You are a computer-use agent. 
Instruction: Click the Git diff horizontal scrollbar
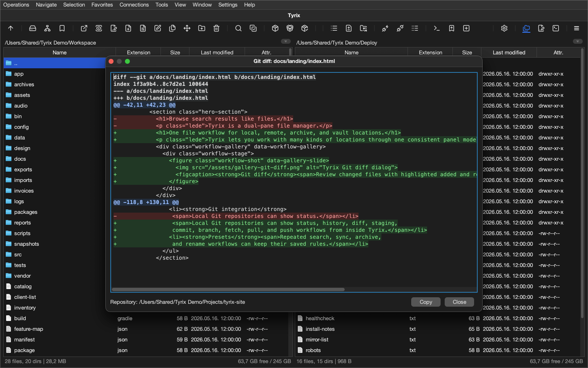click(x=228, y=289)
